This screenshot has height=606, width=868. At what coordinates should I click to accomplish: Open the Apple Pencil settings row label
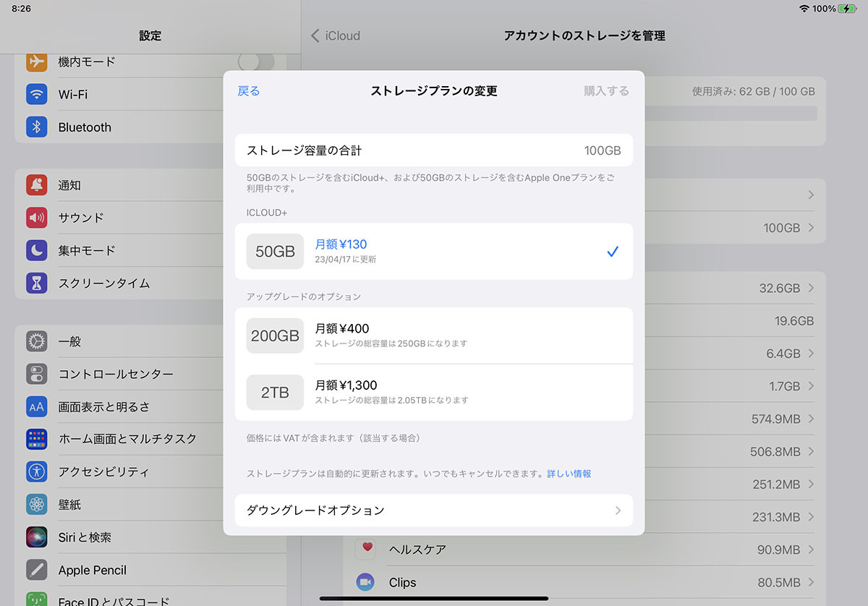pos(93,570)
